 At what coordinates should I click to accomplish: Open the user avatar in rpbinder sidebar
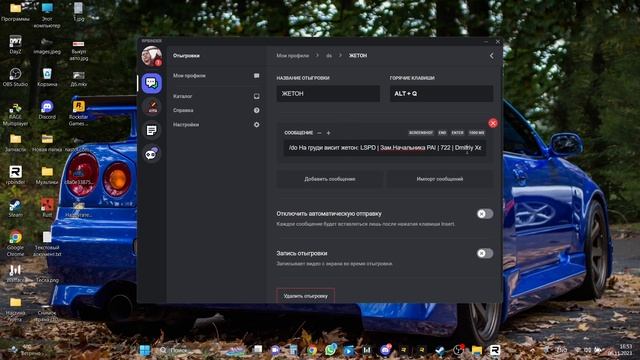pos(151,56)
